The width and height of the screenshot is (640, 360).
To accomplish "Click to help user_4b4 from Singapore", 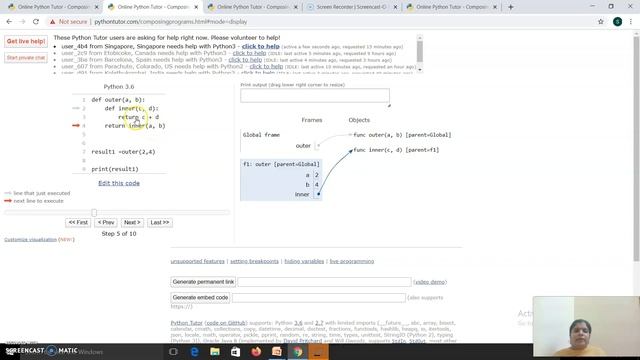I will (260, 47).
